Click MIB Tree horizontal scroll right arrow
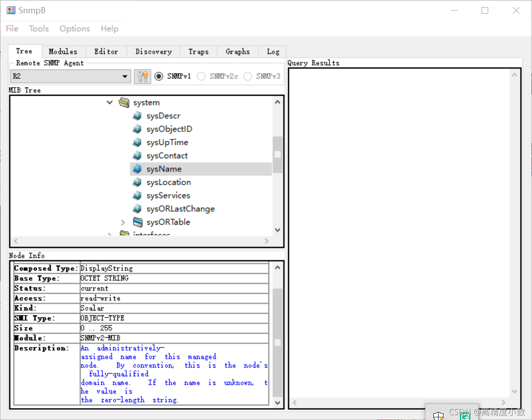This screenshot has height=420, width=532. tap(266, 241)
